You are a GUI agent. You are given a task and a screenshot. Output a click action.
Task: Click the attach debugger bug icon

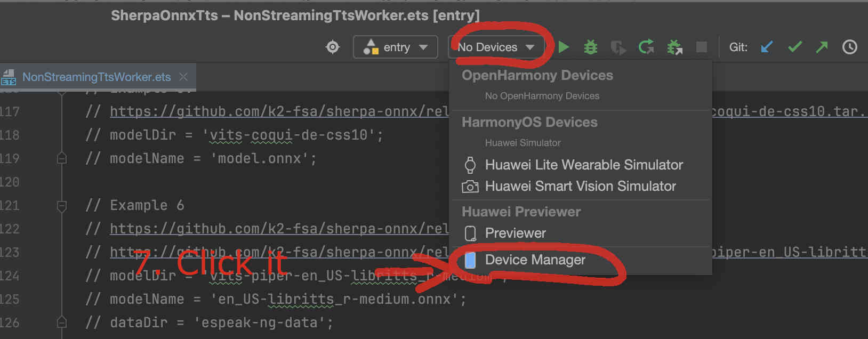tap(674, 47)
